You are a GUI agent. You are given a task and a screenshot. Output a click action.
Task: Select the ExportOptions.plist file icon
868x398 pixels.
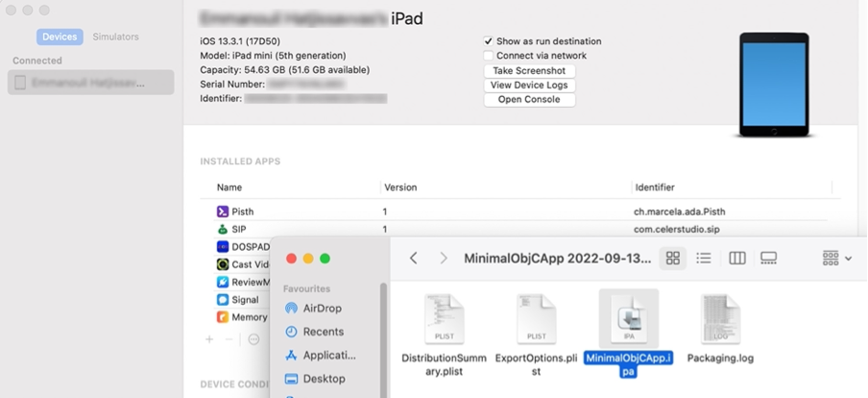(537, 319)
